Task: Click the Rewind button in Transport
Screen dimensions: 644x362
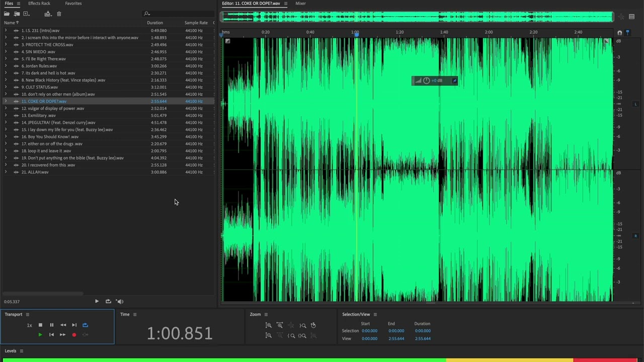Action: (x=63, y=325)
